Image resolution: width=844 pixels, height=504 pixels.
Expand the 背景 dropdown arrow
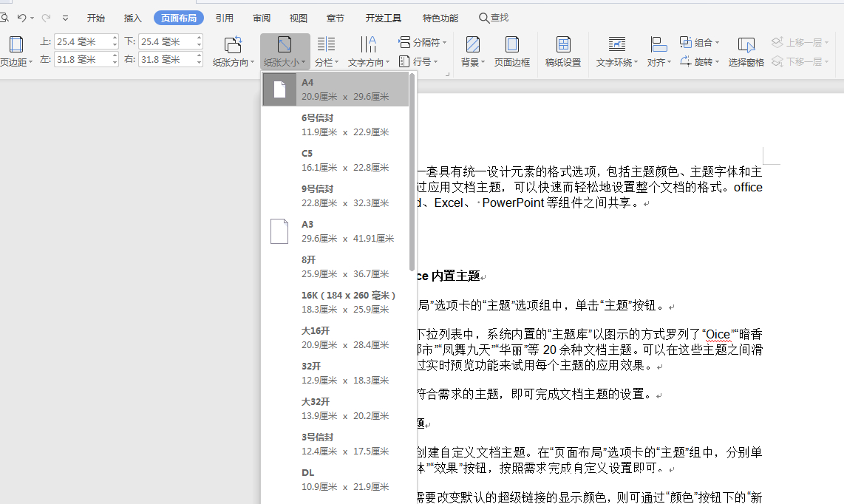click(x=483, y=63)
